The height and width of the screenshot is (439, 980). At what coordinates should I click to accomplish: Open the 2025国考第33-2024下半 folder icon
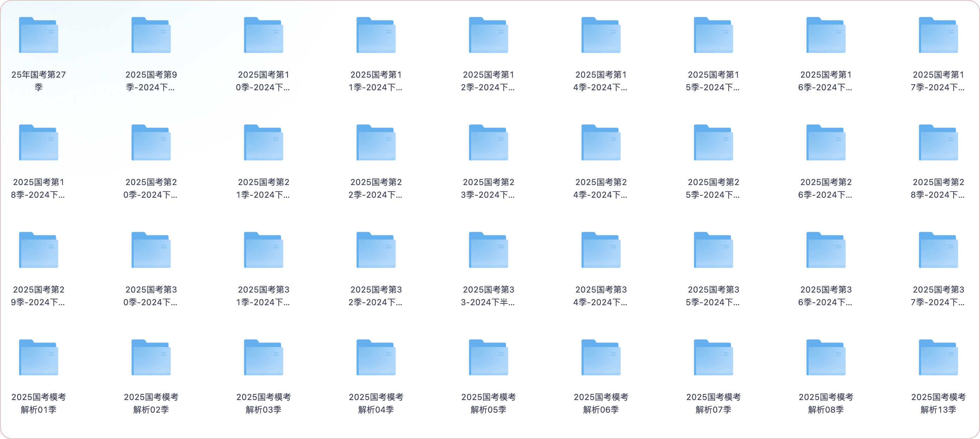(x=489, y=250)
